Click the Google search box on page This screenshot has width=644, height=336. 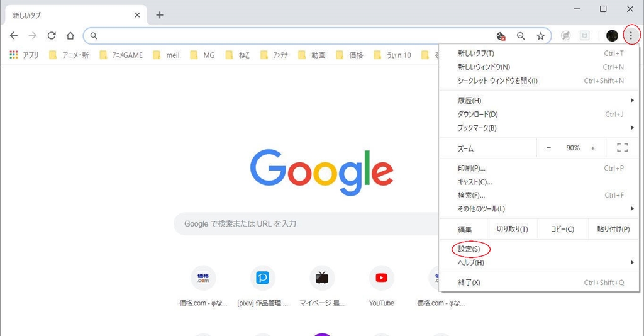pyautogui.click(x=306, y=224)
